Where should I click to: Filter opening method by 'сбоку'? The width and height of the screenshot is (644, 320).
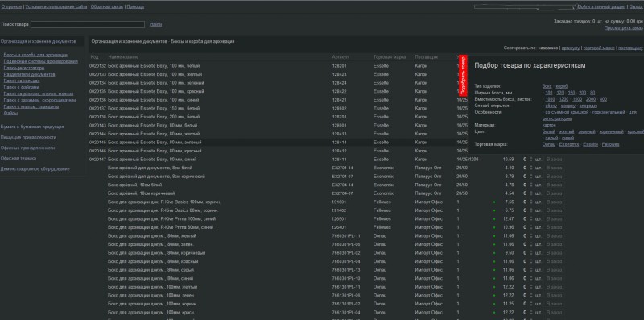click(x=551, y=106)
